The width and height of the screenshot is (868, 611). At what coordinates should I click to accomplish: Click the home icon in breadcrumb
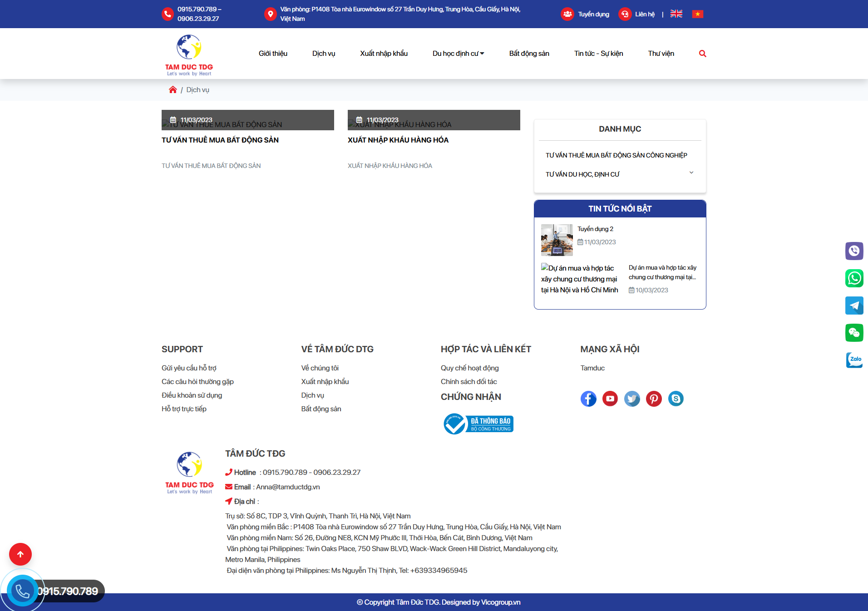click(x=173, y=90)
